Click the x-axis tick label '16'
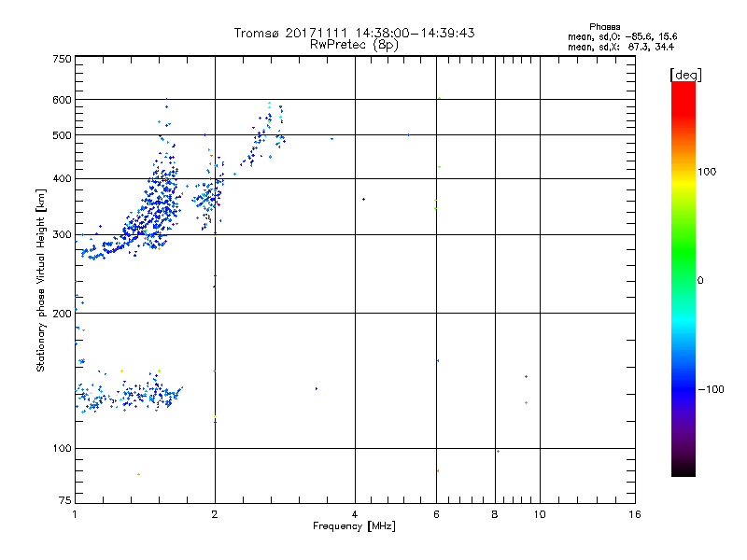 (635, 514)
